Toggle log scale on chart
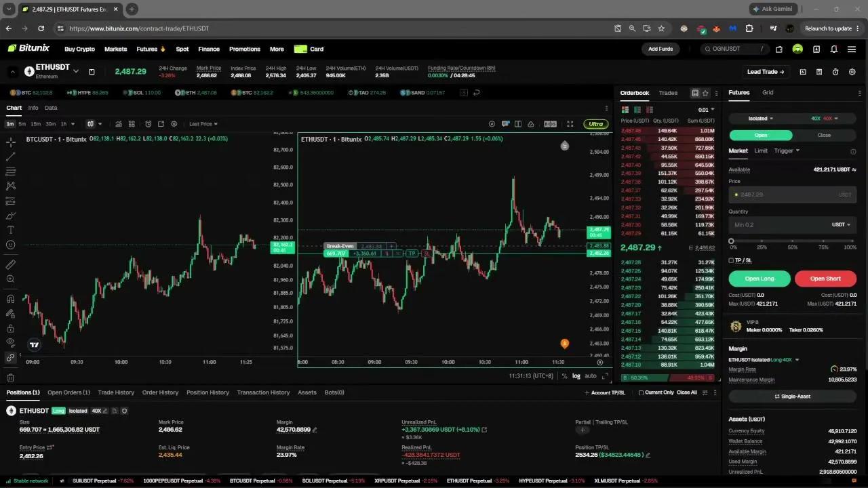 click(x=576, y=375)
